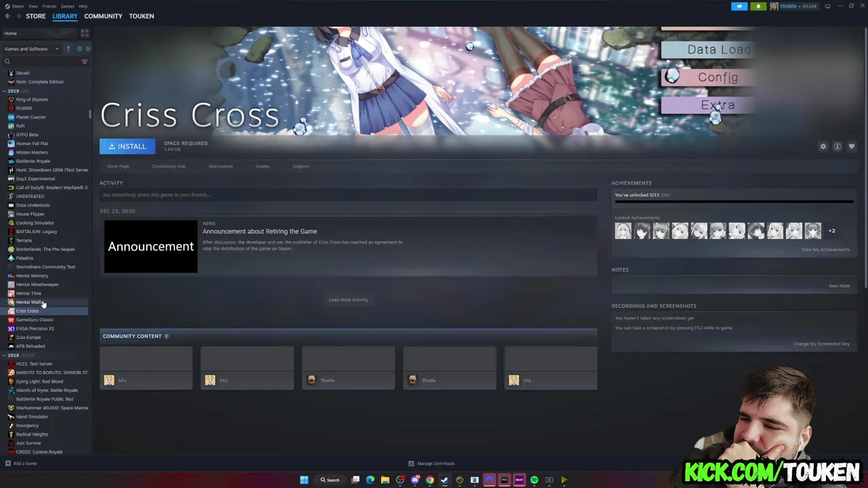
Task: Open Discussions link for Criss Cross
Action: [220, 166]
